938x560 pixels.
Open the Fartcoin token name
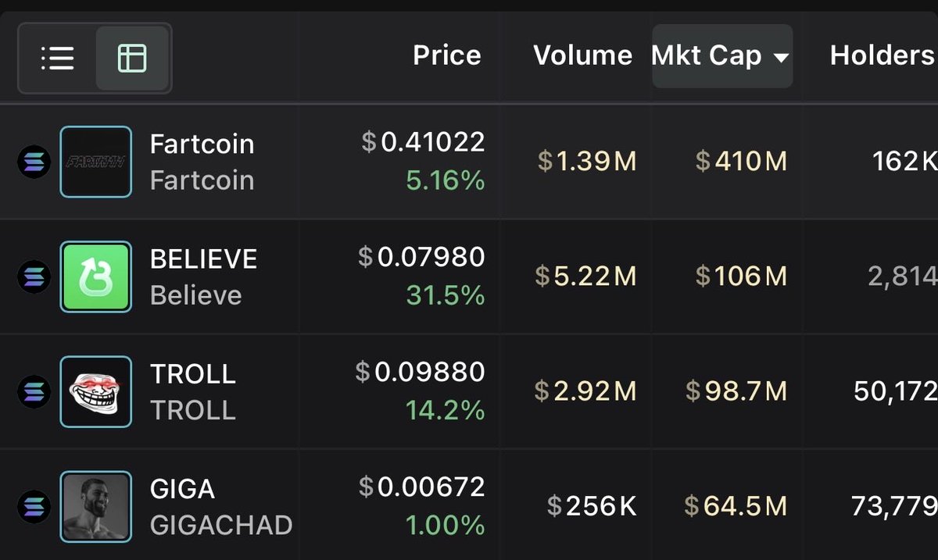pos(202,144)
